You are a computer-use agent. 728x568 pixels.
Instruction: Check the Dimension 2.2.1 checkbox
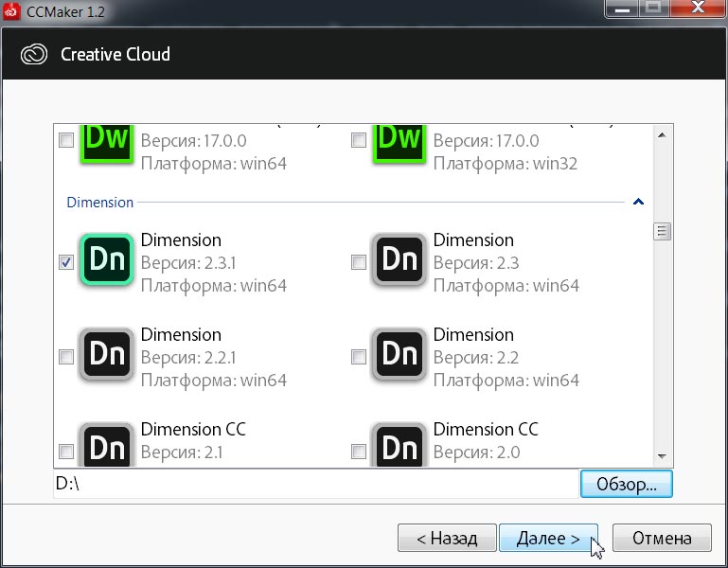[66, 357]
